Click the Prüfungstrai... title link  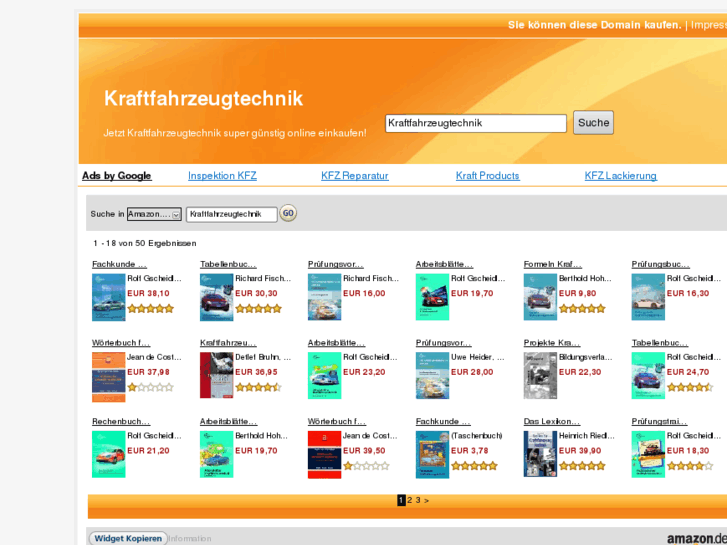[x=659, y=422]
